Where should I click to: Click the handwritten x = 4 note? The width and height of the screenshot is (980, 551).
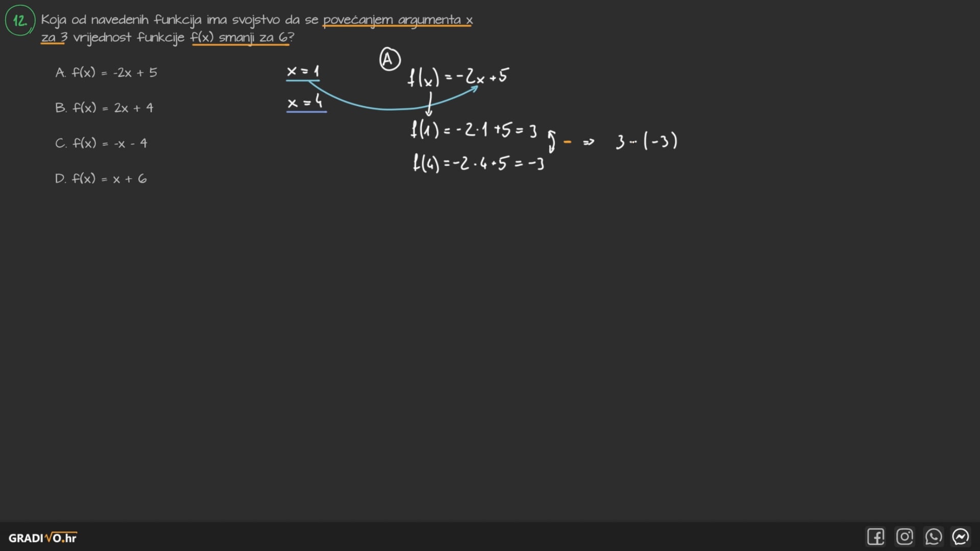tap(305, 103)
